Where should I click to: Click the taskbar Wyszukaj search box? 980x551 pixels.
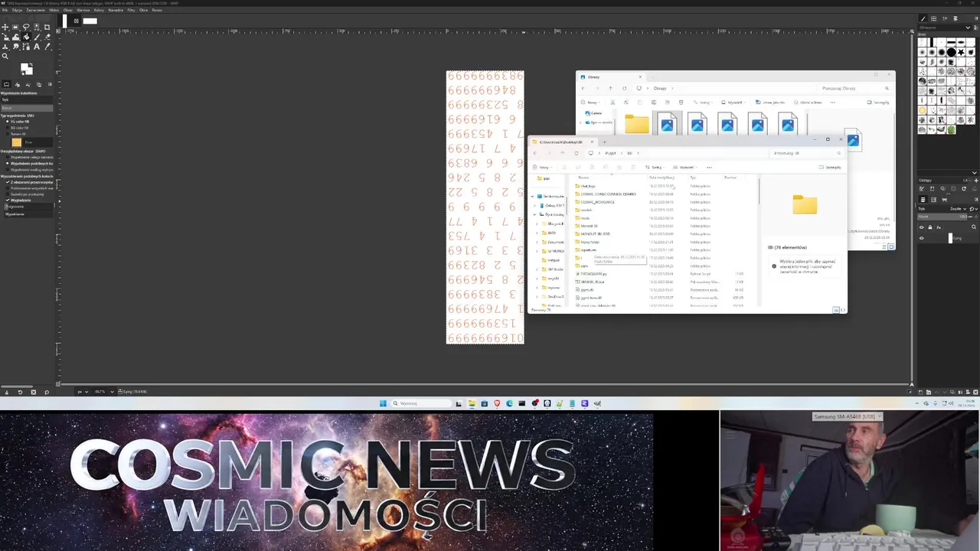coord(421,403)
